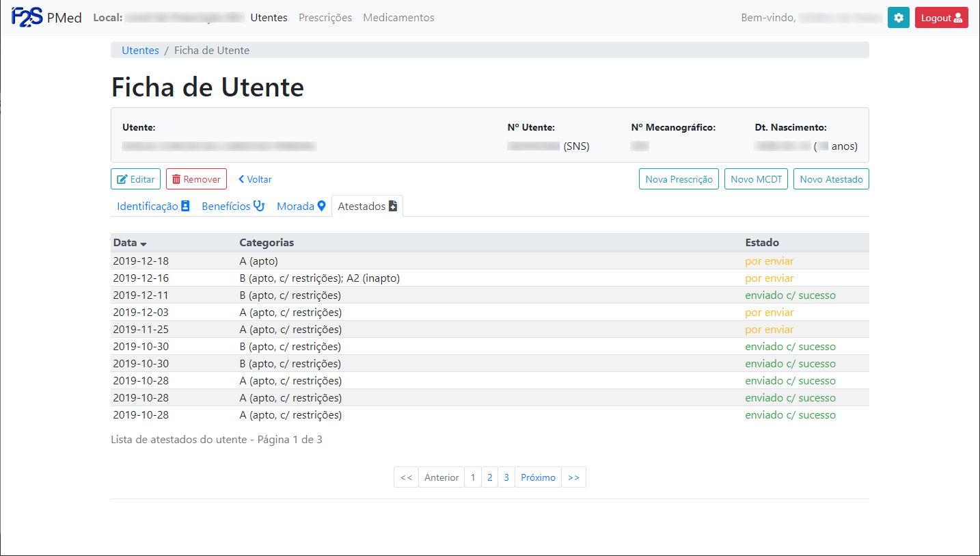Open the Morada tab
Image resolution: width=980 pixels, height=556 pixels.
coord(301,206)
